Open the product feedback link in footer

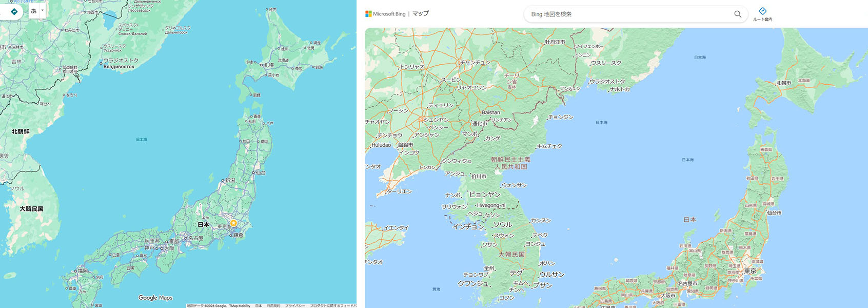click(332, 305)
